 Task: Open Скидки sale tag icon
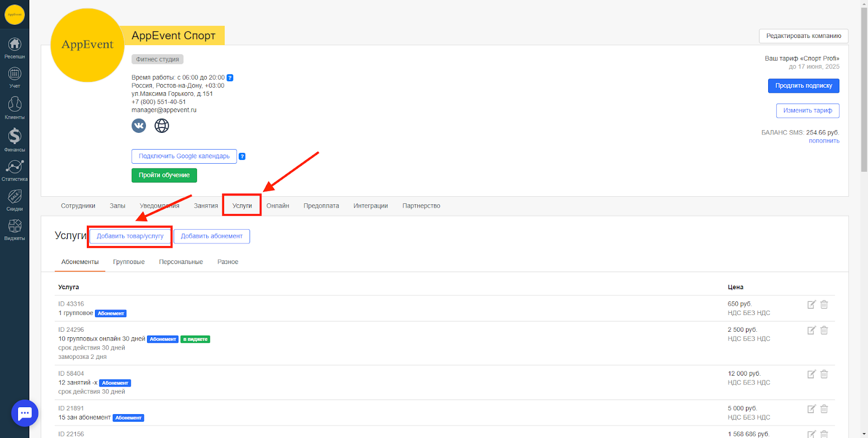15,199
